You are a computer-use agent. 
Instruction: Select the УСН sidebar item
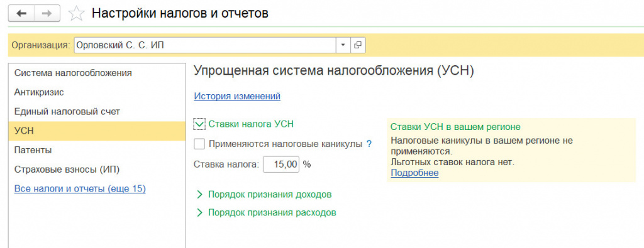click(97, 131)
